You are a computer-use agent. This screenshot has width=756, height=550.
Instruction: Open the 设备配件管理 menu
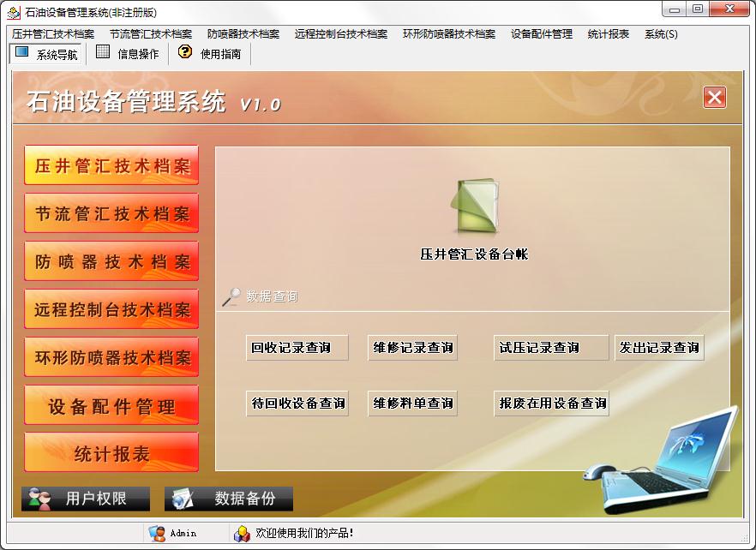pyautogui.click(x=542, y=34)
